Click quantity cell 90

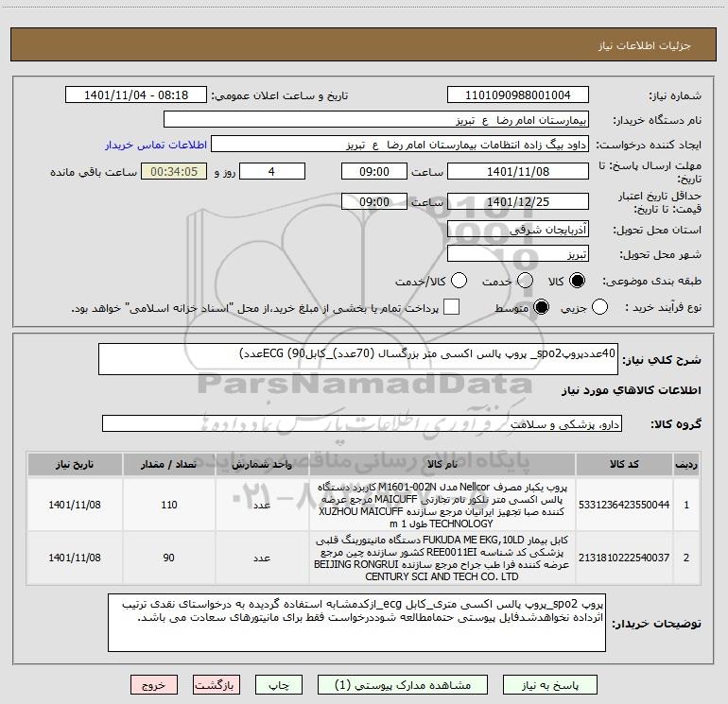(x=169, y=558)
